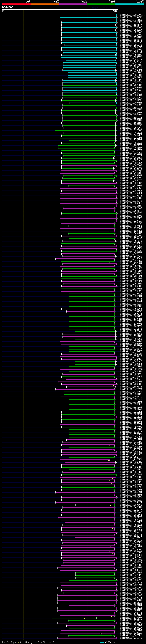Open hit UniRef100_A7NW96
Image resolution: width=146 pixels, height=644 pixels.
(131, 17)
